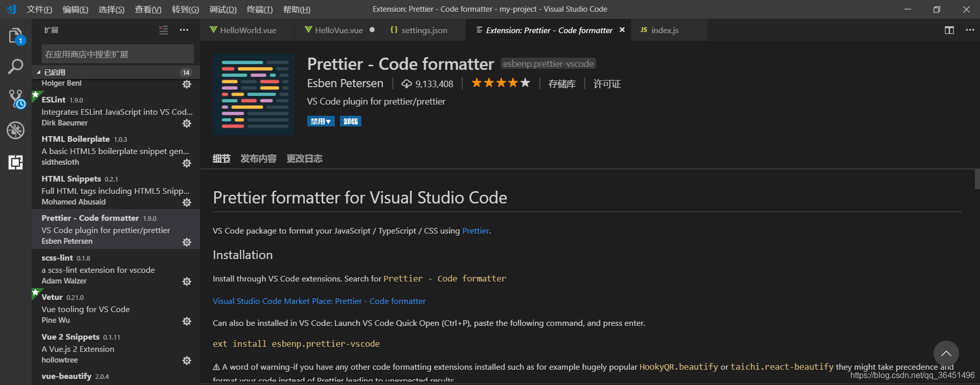Screen dimensions: 980x385
Task: Click the gear icon for Vetur
Action: (187, 321)
